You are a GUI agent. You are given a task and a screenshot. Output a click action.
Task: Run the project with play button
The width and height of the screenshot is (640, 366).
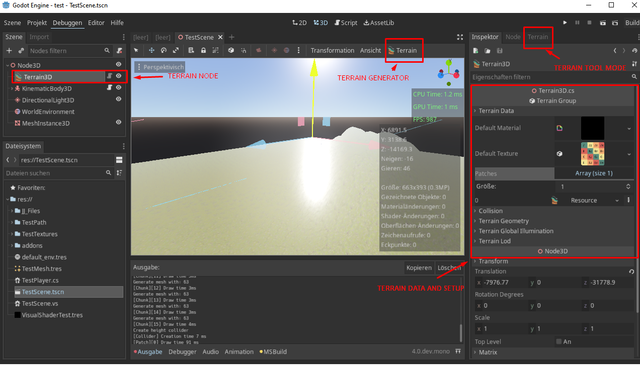(x=565, y=23)
